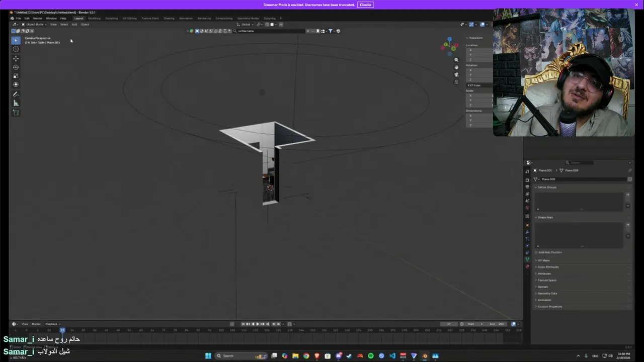Open the XYZ Euler rotation mode dropdown
Image resolution: width=644 pixels, height=362 pixels.
point(479,85)
